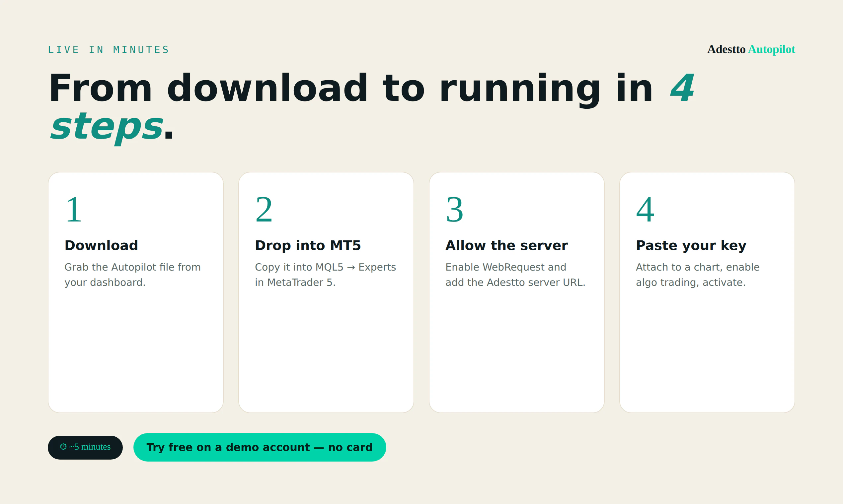This screenshot has width=843, height=504.
Task: Click the ~5 minutes badge
Action: coord(85,448)
